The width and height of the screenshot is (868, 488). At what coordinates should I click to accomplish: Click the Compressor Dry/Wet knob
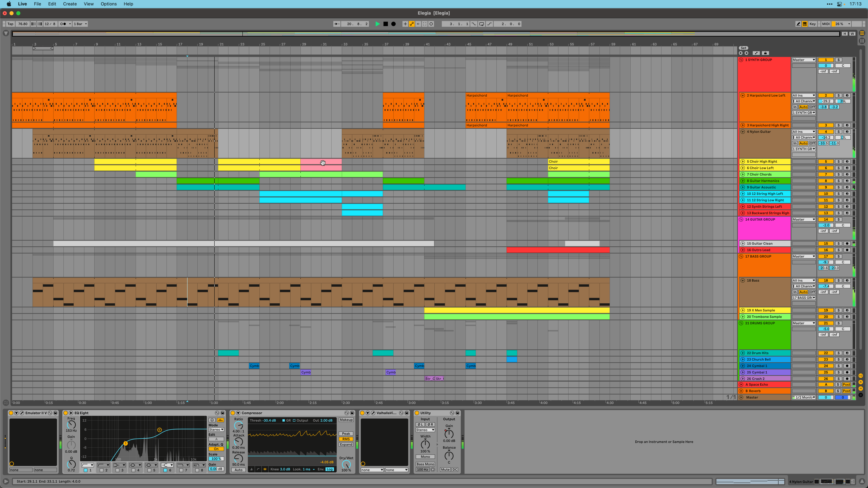pyautogui.click(x=346, y=464)
